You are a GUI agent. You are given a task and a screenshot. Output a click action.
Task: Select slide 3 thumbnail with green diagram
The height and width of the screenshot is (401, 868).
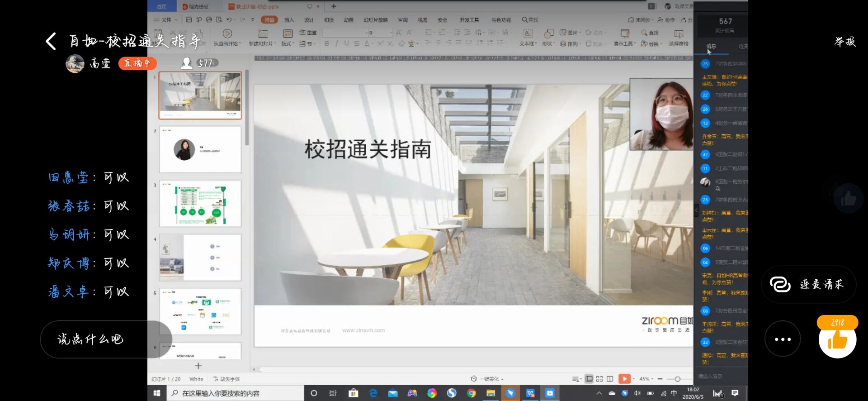[200, 204]
